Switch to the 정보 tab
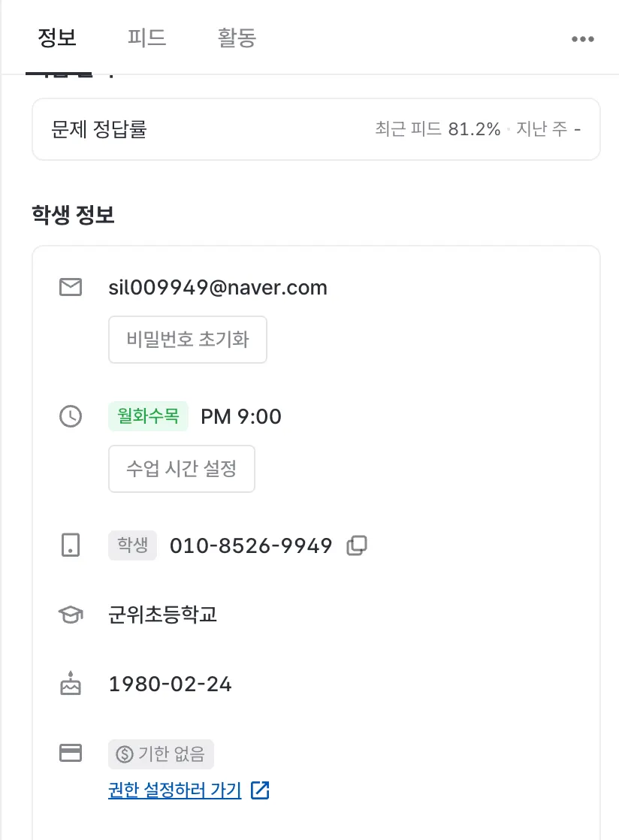This screenshot has height=840, width=619. (57, 38)
